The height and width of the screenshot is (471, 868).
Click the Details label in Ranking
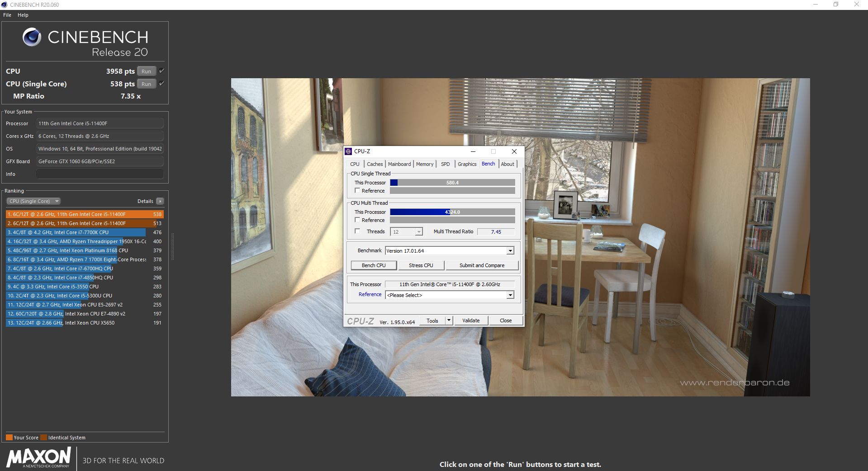(x=145, y=201)
